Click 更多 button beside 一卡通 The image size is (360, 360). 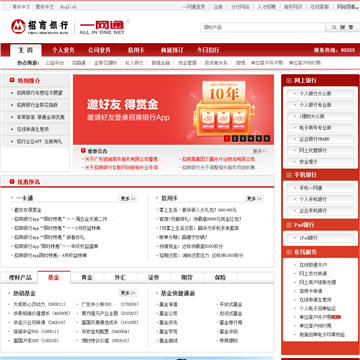pyautogui.click(x=128, y=199)
